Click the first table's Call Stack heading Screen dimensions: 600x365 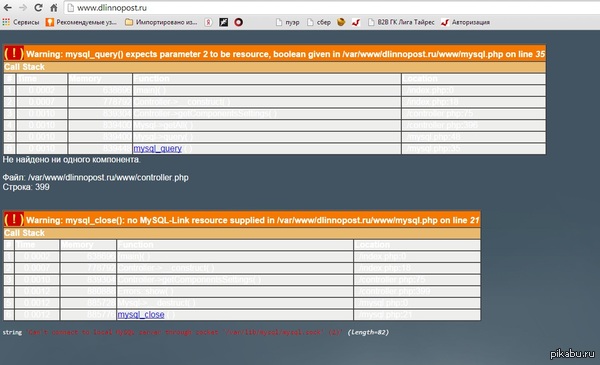24,67
